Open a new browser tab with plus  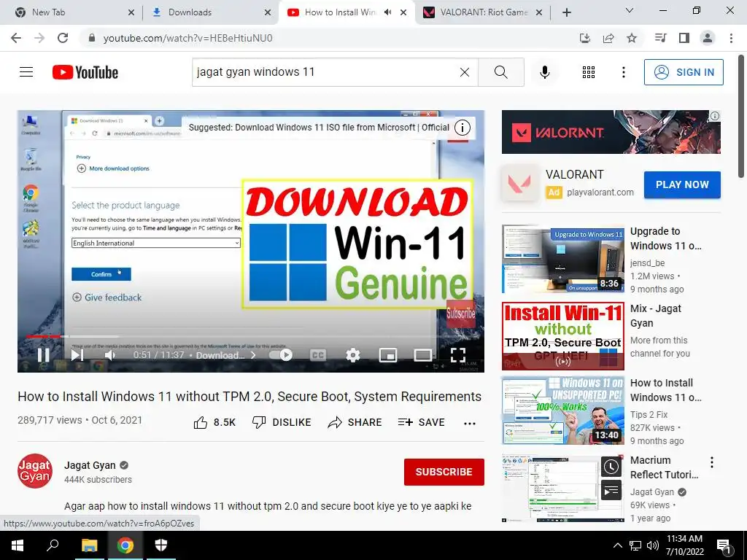(566, 12)
